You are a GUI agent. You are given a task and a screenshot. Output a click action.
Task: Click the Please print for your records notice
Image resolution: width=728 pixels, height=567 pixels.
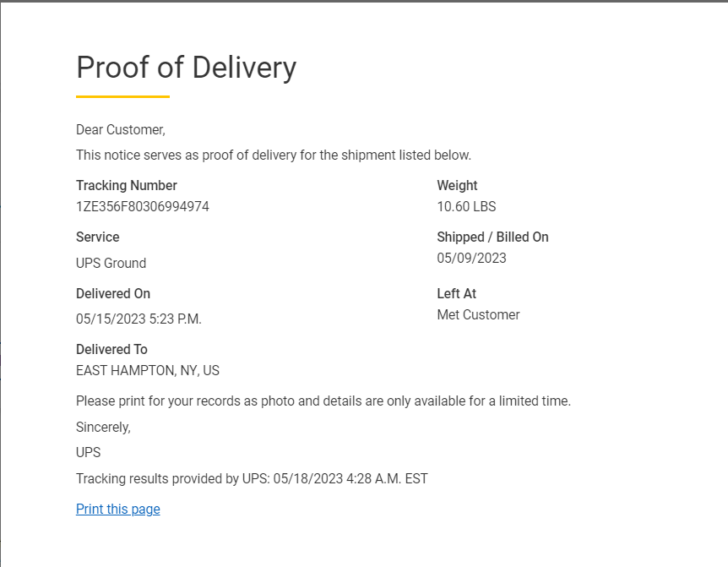[x=323, y=401]
